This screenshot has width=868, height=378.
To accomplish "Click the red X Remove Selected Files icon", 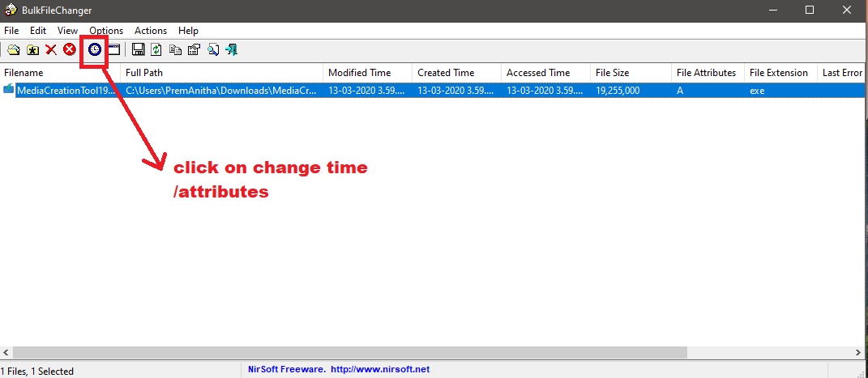I will (51, 50).
